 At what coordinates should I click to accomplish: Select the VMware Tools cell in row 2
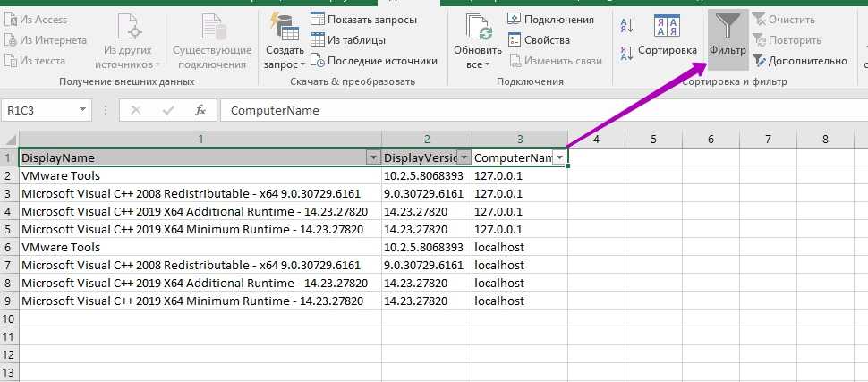pos(61,175)
